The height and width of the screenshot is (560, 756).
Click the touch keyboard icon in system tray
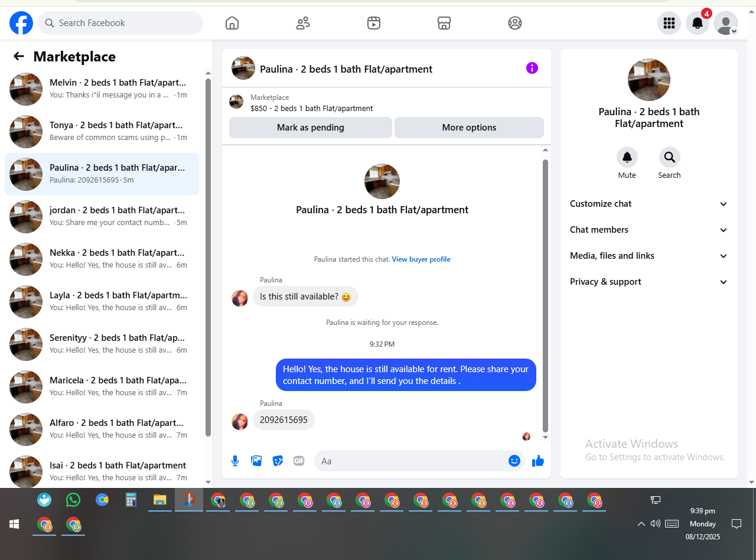672,523
